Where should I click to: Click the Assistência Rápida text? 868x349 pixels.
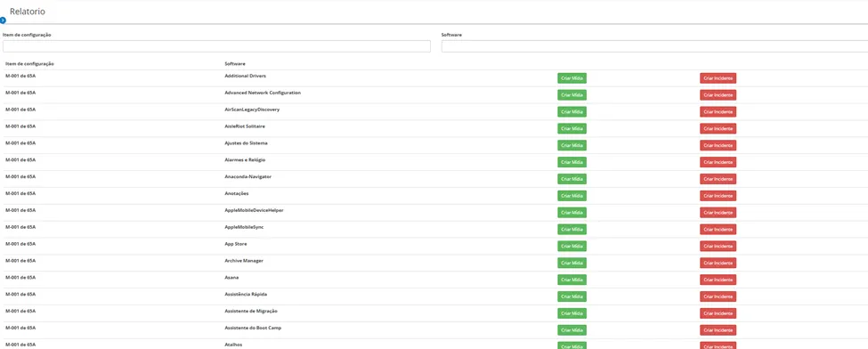click(246, 294)
